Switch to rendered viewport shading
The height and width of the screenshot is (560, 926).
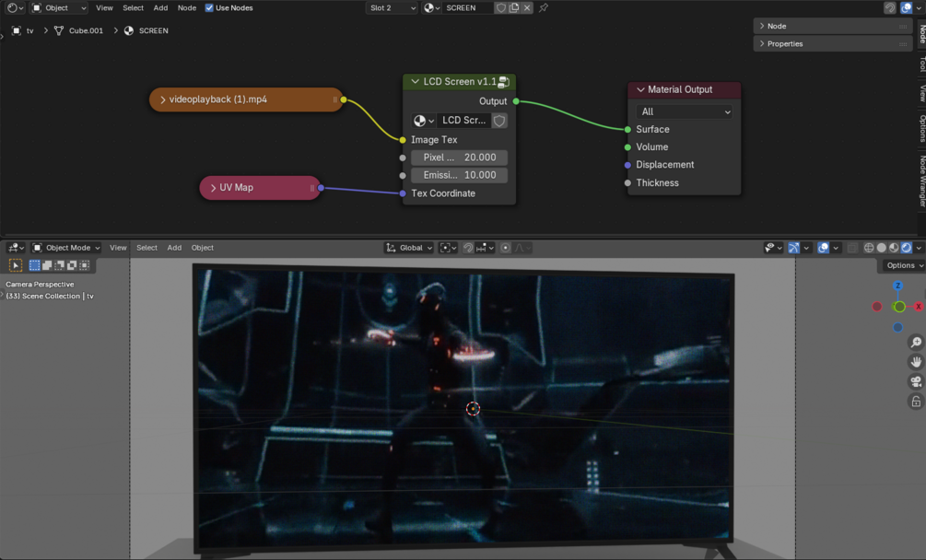[907, 248]
